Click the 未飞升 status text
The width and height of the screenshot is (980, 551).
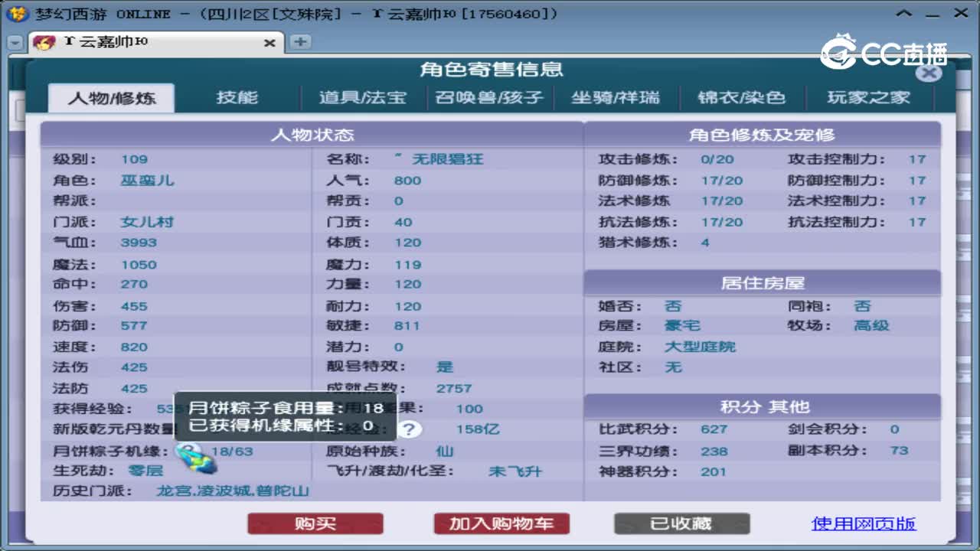(x=515, y=471)
